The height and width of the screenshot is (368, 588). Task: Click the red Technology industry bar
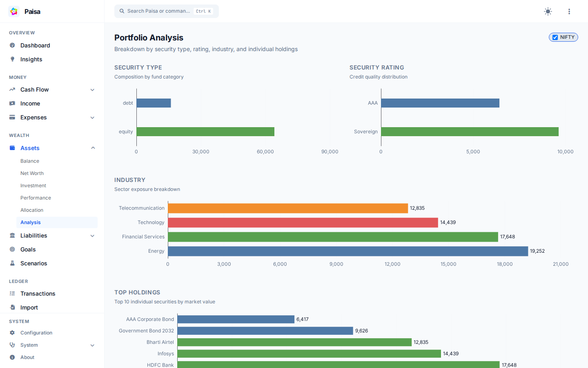click(x=303, y=222)
